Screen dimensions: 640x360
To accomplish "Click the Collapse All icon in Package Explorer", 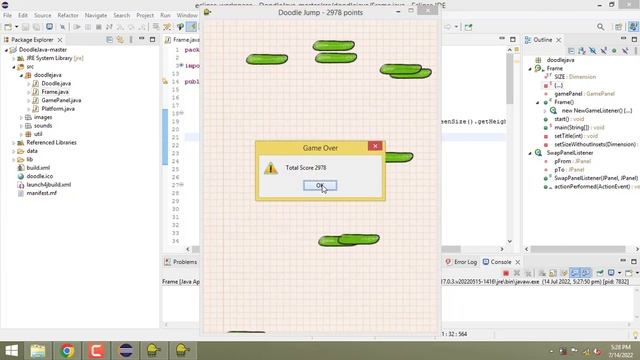I will [x=109, y=40].
